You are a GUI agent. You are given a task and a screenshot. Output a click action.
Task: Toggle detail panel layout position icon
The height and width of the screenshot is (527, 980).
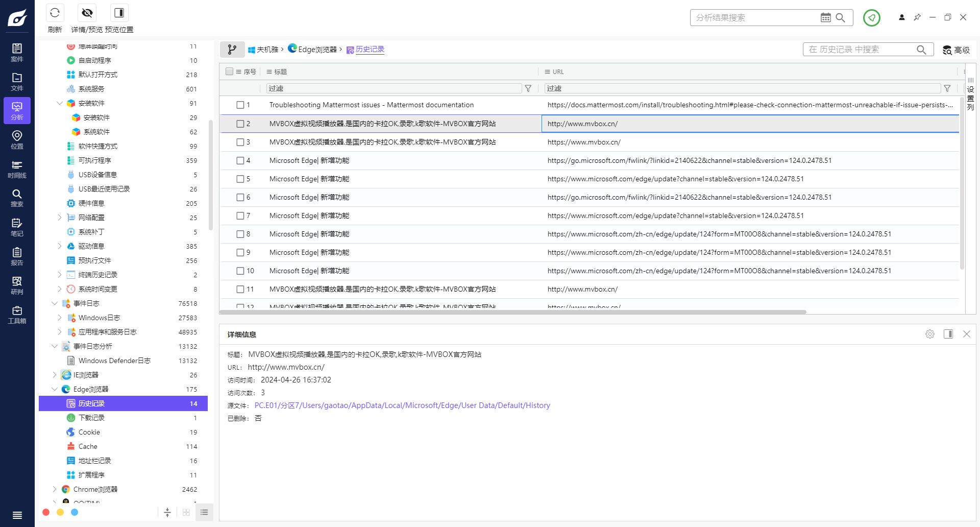point(948,334)
